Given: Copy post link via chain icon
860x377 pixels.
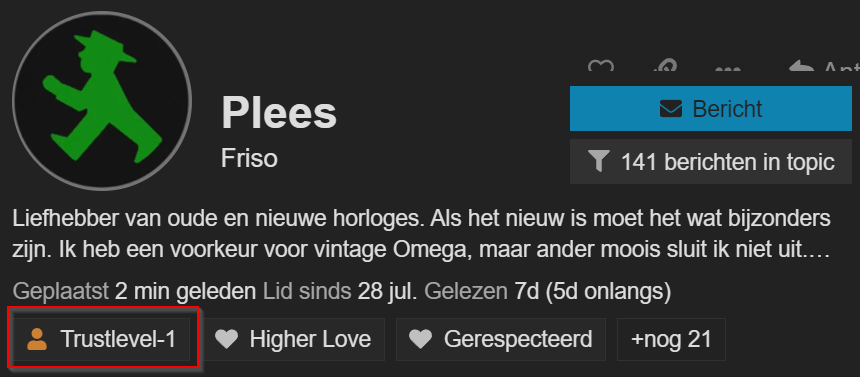Looking at the screenshot, I should pyautogui.click(x=664, y=66).
